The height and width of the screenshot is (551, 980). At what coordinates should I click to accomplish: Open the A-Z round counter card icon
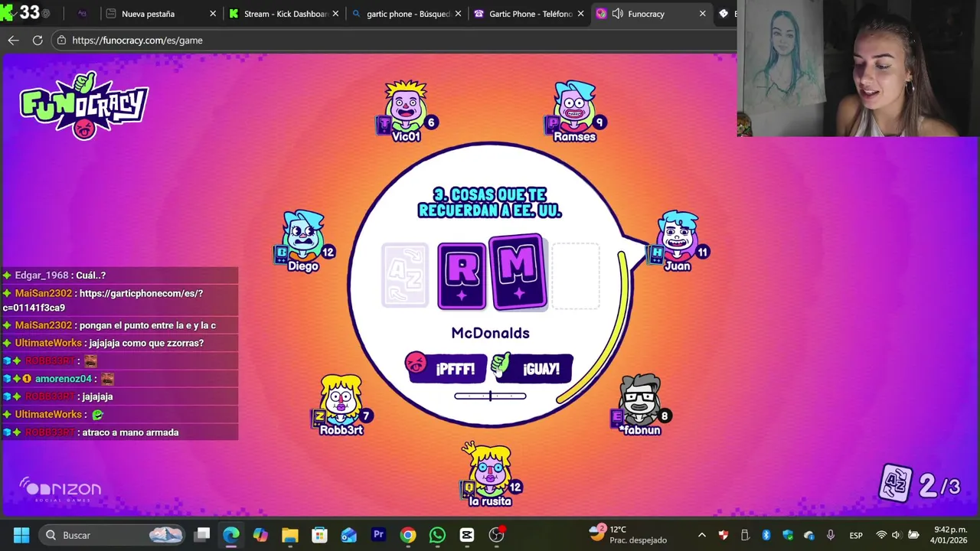tap(896, 484)
